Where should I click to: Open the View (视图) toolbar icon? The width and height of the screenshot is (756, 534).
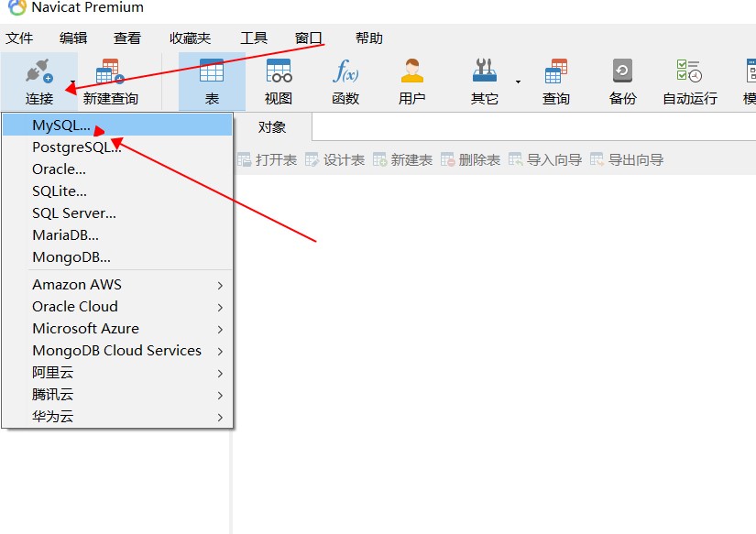tap(279, 71)
